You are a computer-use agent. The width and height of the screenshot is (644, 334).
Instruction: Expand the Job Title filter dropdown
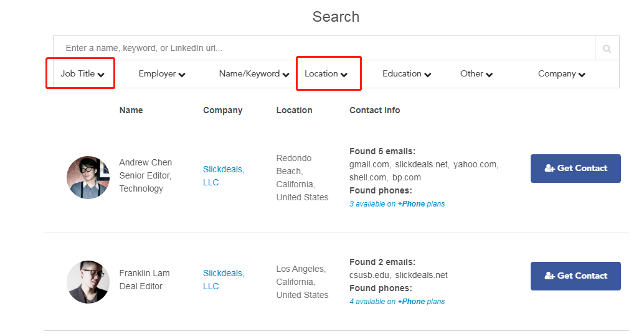point(82,74)
